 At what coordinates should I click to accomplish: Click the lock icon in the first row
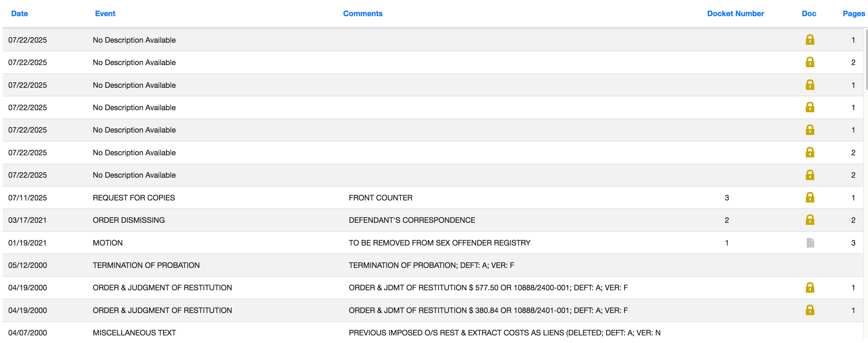[x=809, y=40]
